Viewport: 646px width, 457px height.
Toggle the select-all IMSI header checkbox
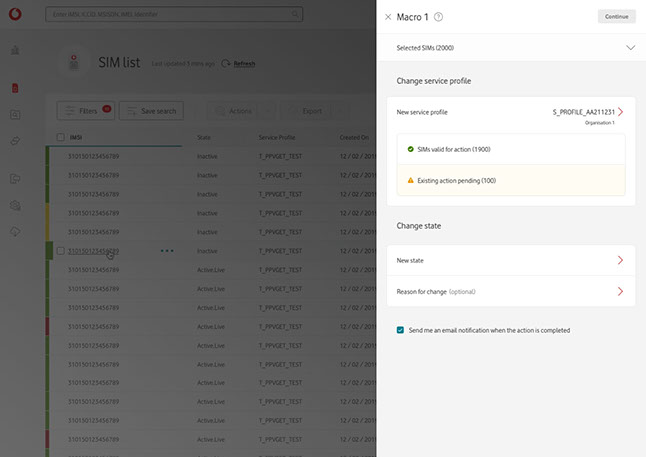[61, 137]
